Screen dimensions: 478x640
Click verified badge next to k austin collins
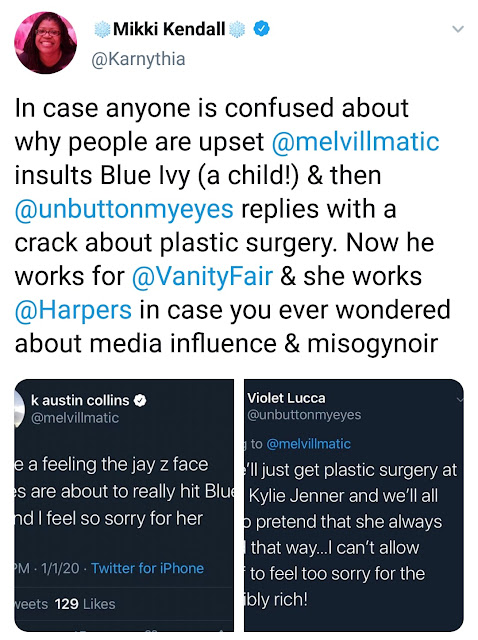[x=140, y=400]
